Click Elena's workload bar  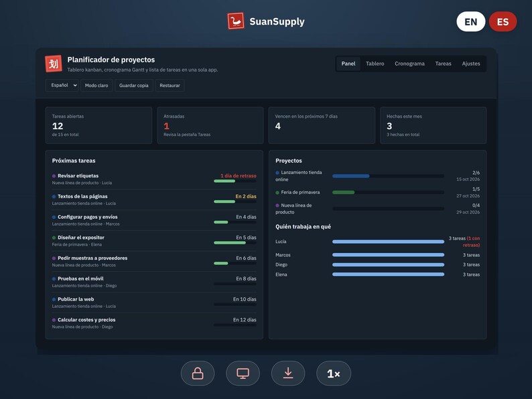(388, 274)
